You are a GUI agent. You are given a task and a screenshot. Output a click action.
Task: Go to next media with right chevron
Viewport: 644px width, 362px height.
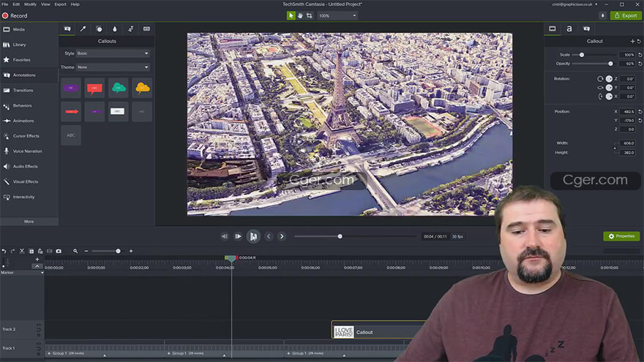[x=282, y=236]
